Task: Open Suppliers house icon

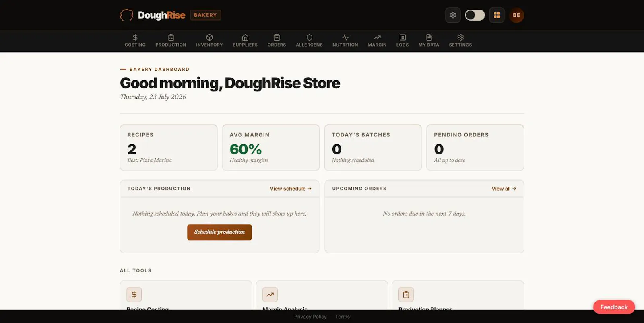Action: pos(245,37)
